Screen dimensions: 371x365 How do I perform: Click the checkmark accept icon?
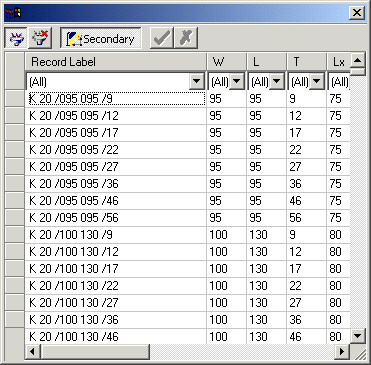click(162, 38)
